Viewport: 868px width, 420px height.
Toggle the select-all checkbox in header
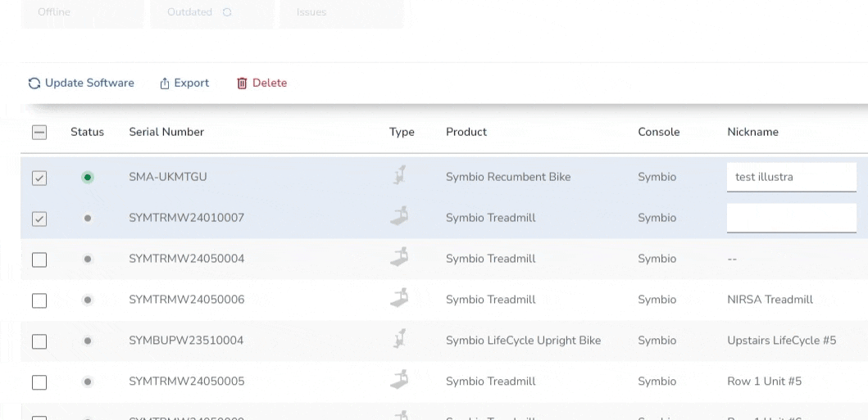pos(39,132)
